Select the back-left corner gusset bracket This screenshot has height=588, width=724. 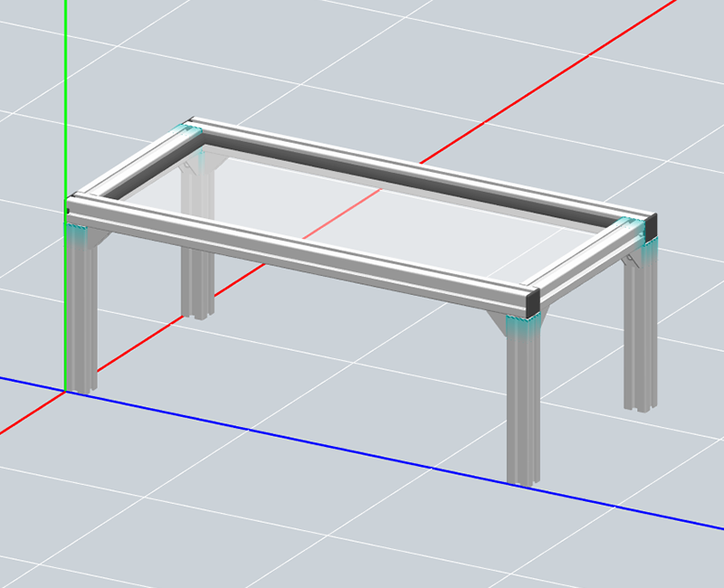188,166
